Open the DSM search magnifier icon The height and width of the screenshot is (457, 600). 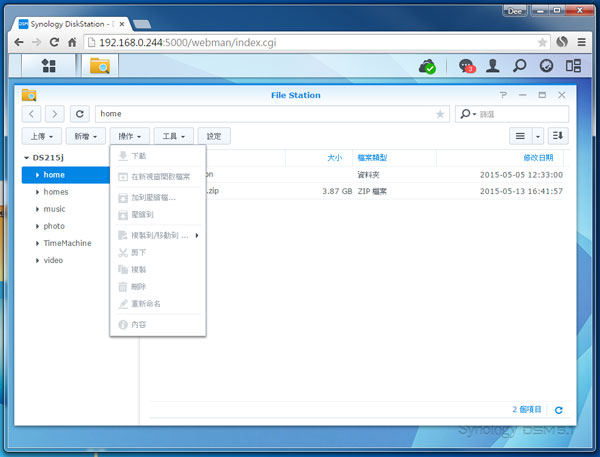520,66
